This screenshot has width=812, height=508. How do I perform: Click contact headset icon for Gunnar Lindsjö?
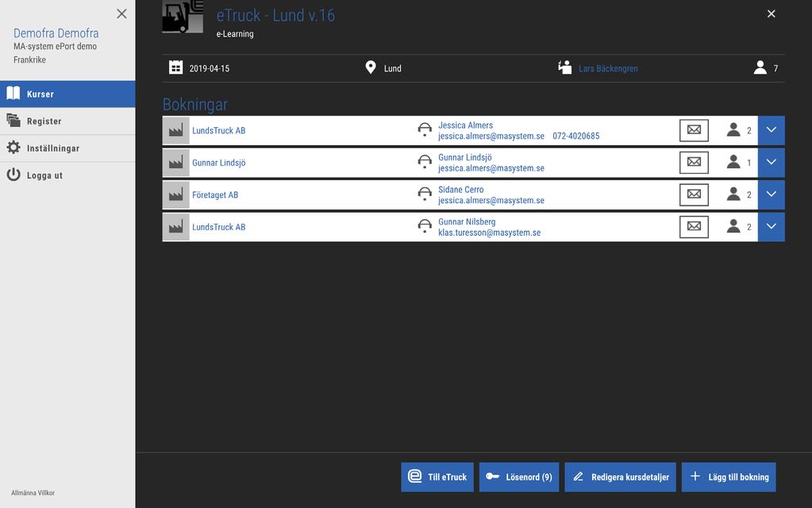click(x=425, y=162)
